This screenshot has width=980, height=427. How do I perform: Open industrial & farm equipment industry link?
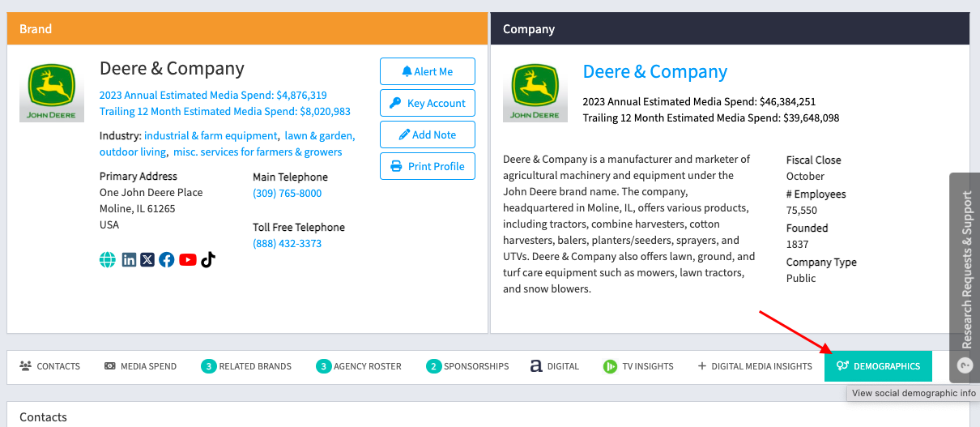(211, 135)
